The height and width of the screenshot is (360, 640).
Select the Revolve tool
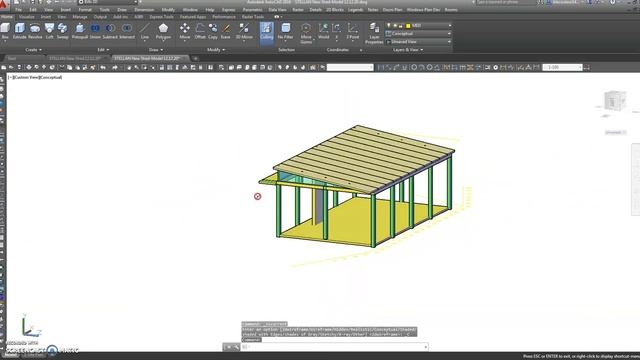[35, 31]
